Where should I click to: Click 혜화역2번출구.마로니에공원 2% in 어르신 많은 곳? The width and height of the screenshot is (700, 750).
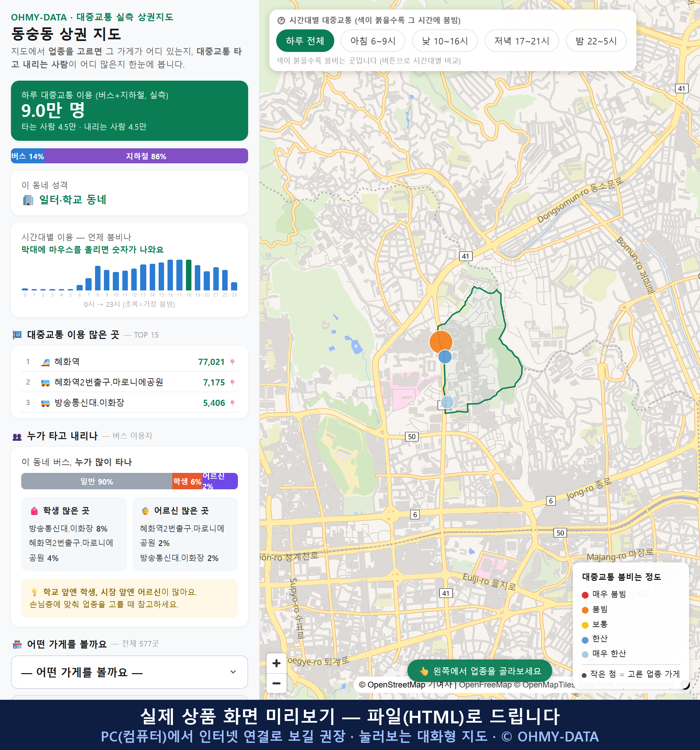tap(182, 535)
